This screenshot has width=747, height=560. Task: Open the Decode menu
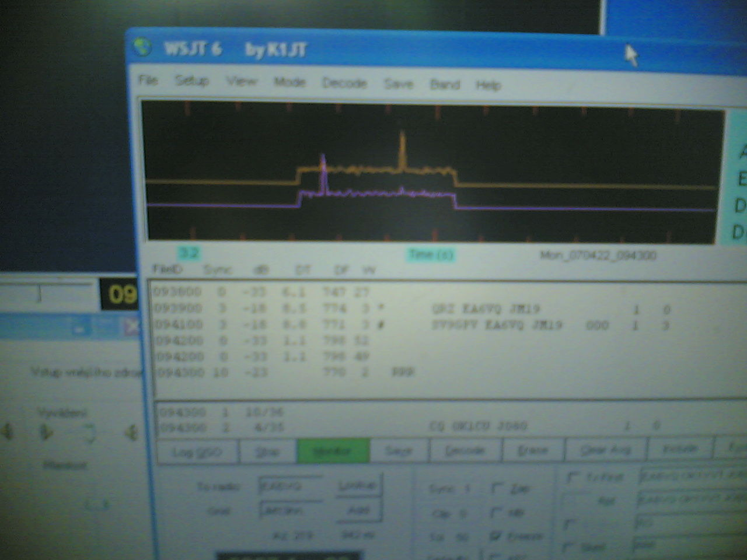(344, 83)
